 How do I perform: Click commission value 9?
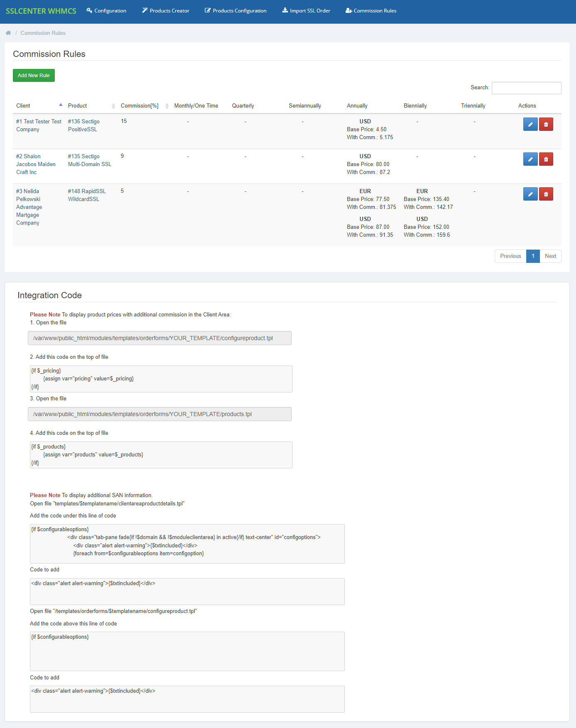122,156
